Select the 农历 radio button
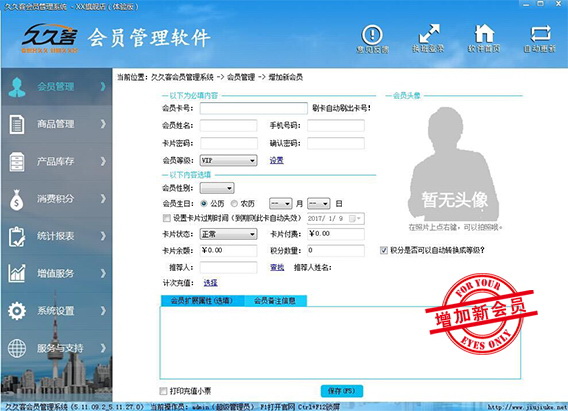Image resolution: width=568 pixels, height=411 pixels. click(x=234, y=204)
